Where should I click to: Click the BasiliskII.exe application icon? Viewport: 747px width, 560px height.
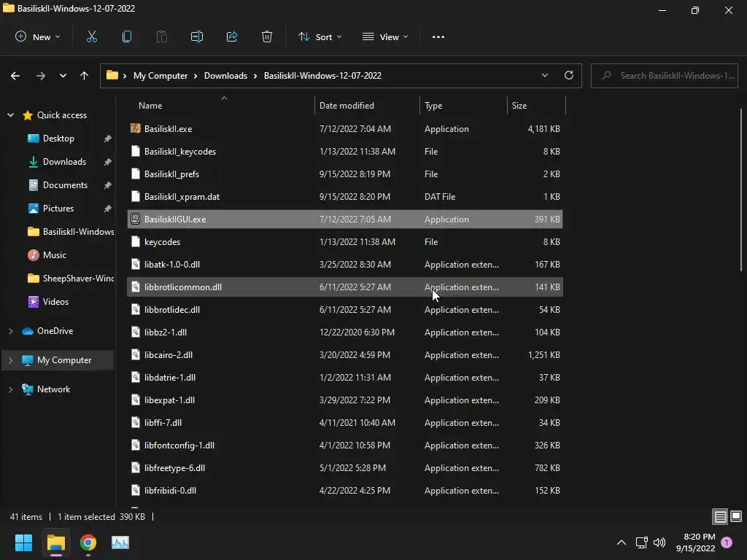[x=135, y=128]
